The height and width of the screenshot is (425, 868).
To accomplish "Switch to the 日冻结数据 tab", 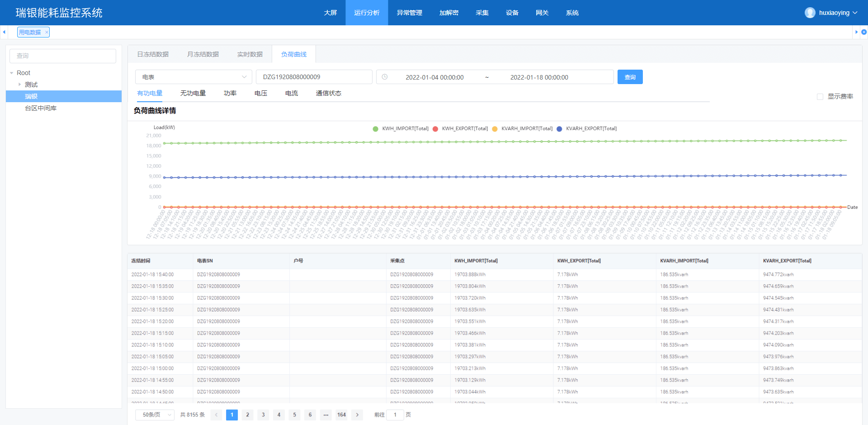I will click(153, 54).
